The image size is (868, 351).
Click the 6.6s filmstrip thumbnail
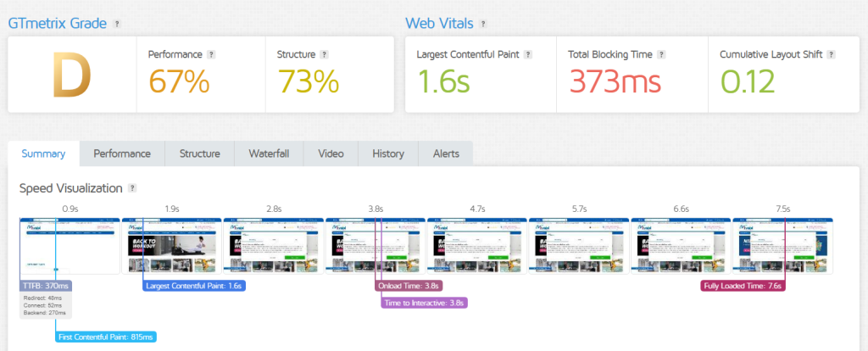tap(681, 246)
